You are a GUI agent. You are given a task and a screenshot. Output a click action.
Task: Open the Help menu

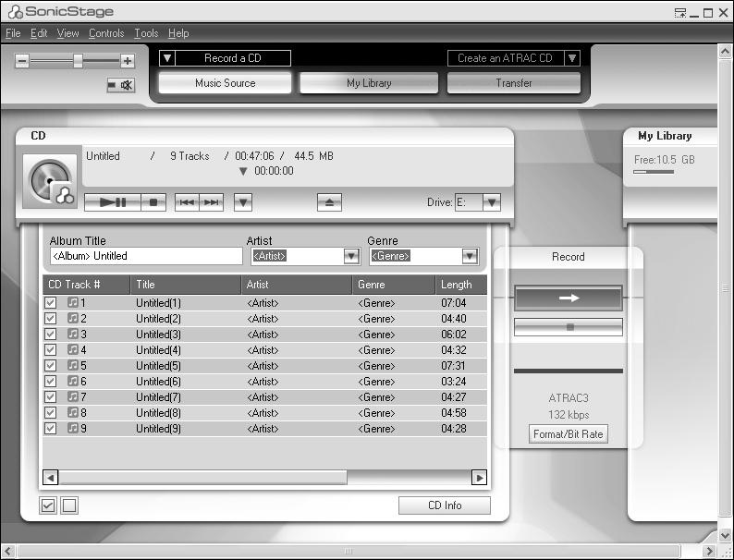coord(178,33)
